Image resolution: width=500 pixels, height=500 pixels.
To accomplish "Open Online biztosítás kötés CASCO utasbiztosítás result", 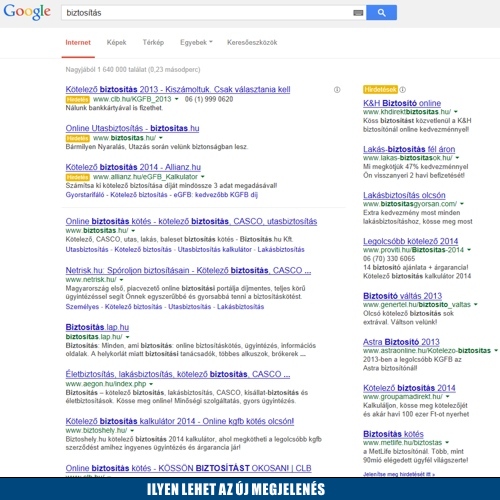I will point(191,221).
